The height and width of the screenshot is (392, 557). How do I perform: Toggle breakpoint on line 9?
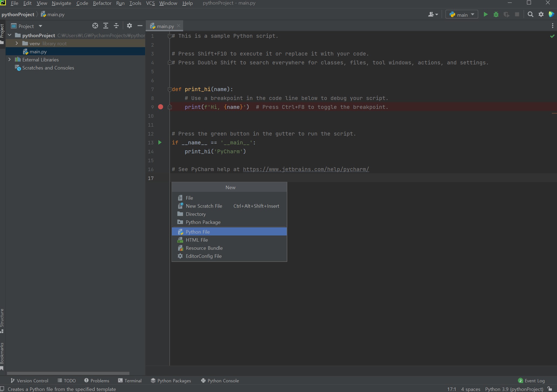pos(160,107)
